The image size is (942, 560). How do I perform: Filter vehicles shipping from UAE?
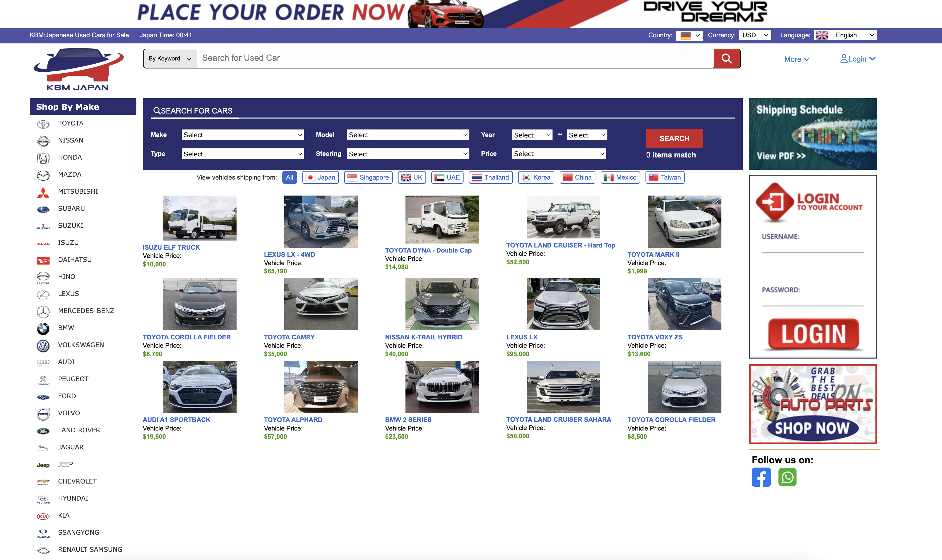pos(447,177)
